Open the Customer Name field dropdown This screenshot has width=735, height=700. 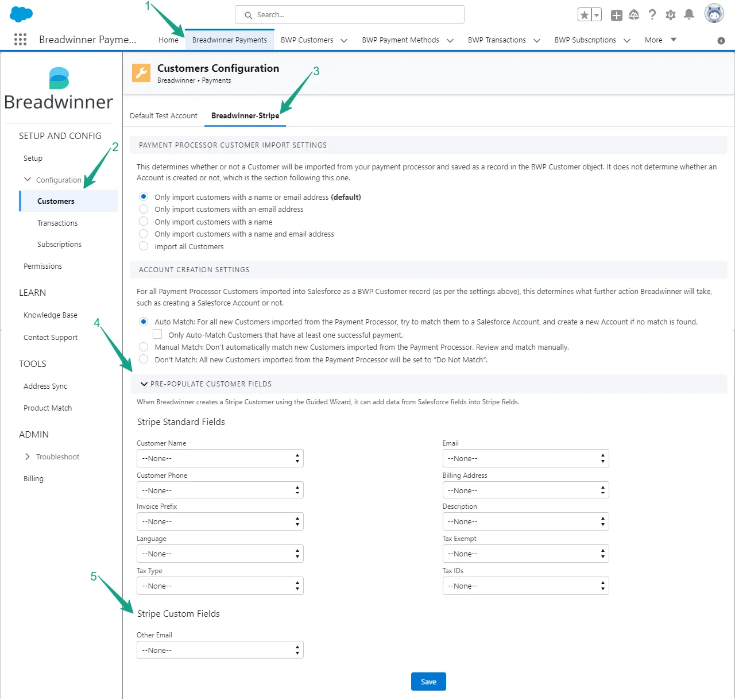220,458
